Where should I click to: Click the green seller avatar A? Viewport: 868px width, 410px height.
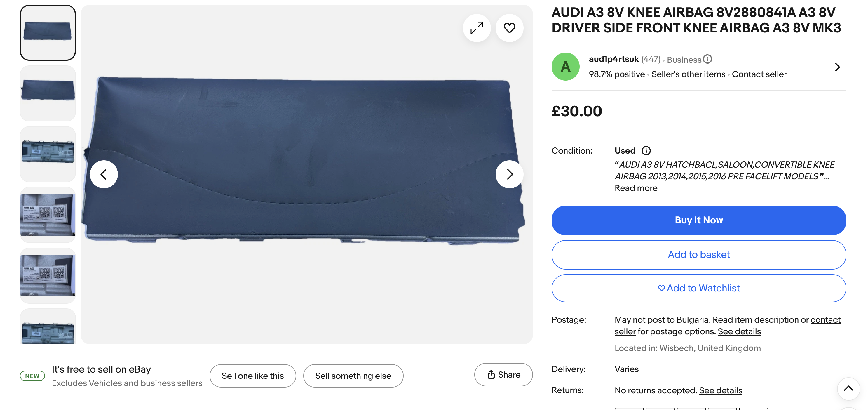point(565,67)
